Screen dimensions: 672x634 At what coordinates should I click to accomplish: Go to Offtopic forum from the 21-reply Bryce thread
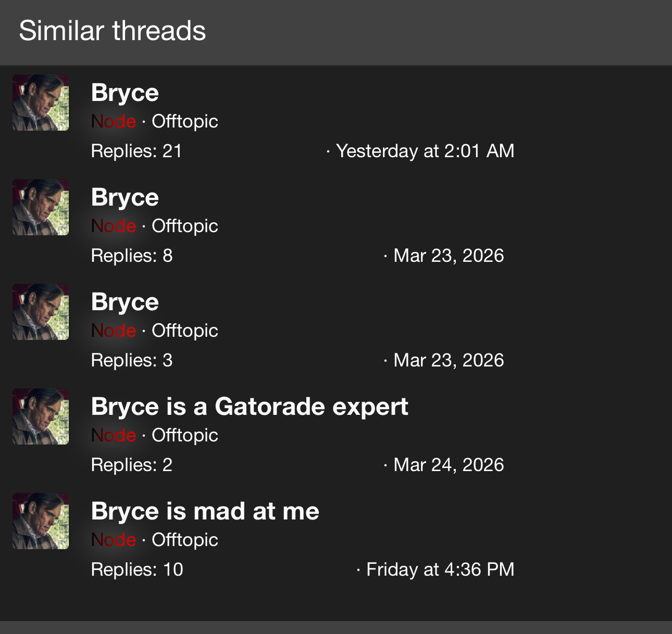[185, 122]
